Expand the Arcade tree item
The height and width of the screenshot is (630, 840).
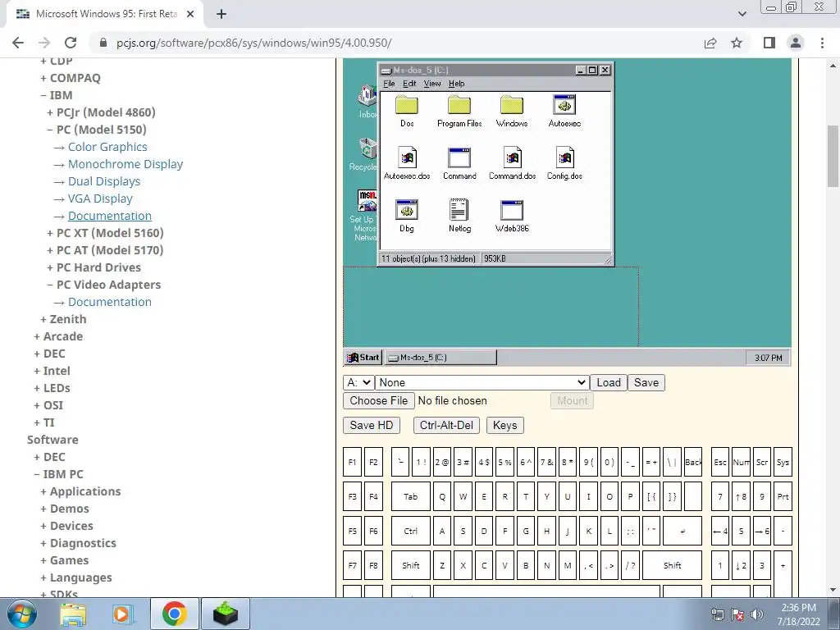click(x=58, y=336)
